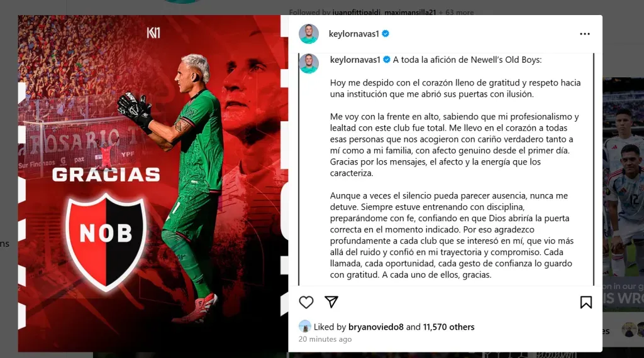This screenshot has height=358, width=644.
Task: Click verified badge in the caption
Action: (x=387, y=60)
